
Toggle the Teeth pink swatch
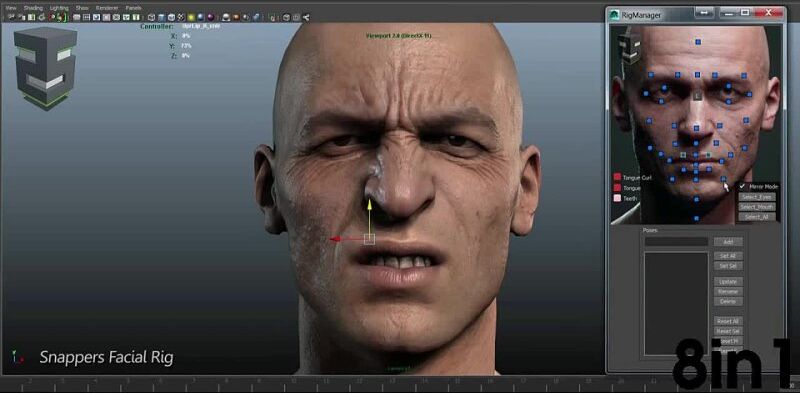(617, 198)
